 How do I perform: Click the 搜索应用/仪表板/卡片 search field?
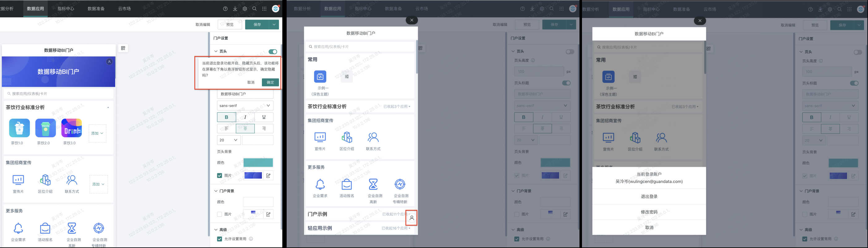click(x=58, y=93)
